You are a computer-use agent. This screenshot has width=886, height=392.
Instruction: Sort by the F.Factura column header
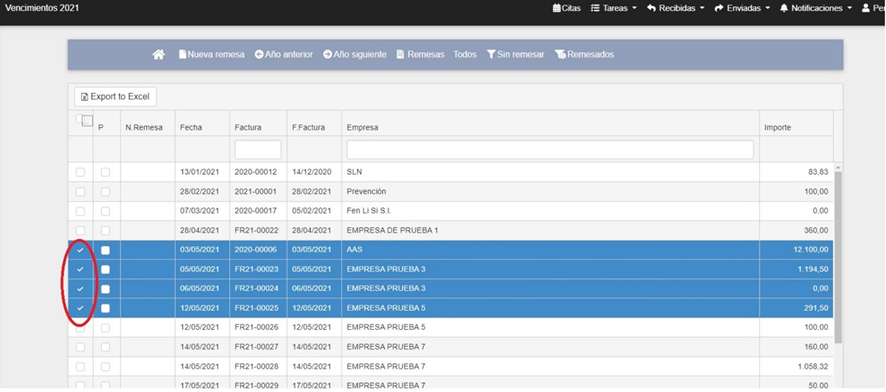309,128
